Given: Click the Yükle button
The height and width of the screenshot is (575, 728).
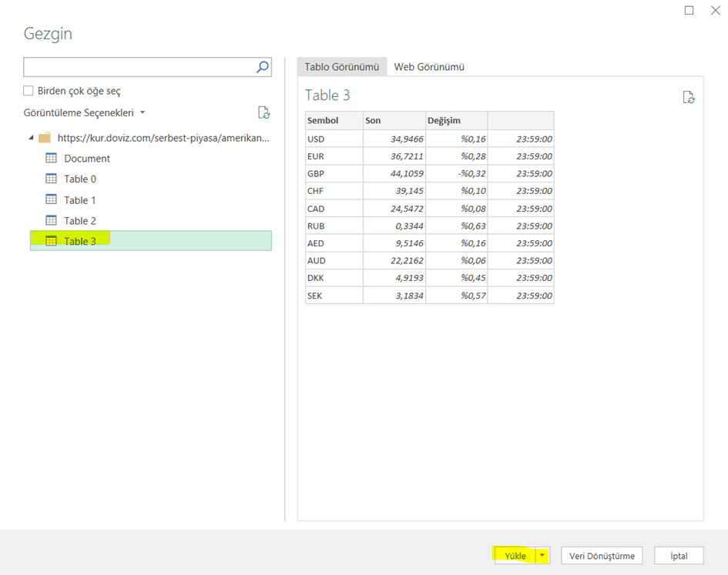Looking at the screenshot, I should (515, 556).
